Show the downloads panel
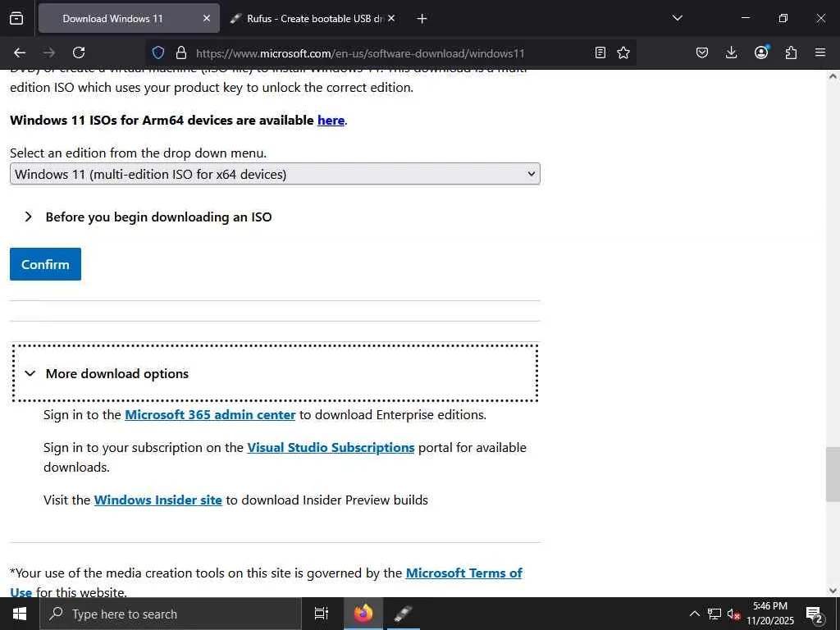Viewport: 840px width, 630px height. coord(731,52)
